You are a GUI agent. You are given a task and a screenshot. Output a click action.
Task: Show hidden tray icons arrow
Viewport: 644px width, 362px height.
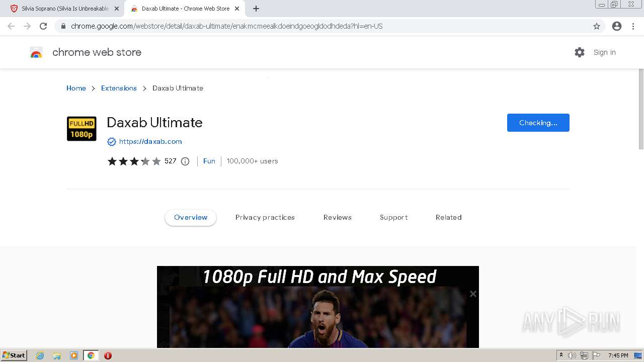click(x=561, y=355)
